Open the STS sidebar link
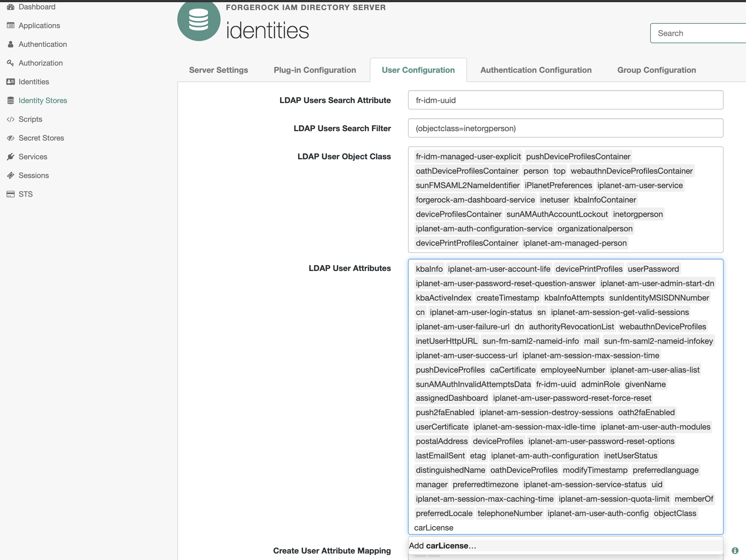This screenshot has width=746, height=560. point(26,194)
